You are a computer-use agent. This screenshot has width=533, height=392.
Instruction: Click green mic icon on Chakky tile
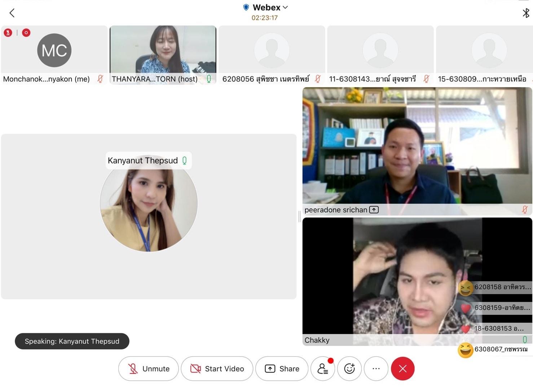click(x=525, y=340)
